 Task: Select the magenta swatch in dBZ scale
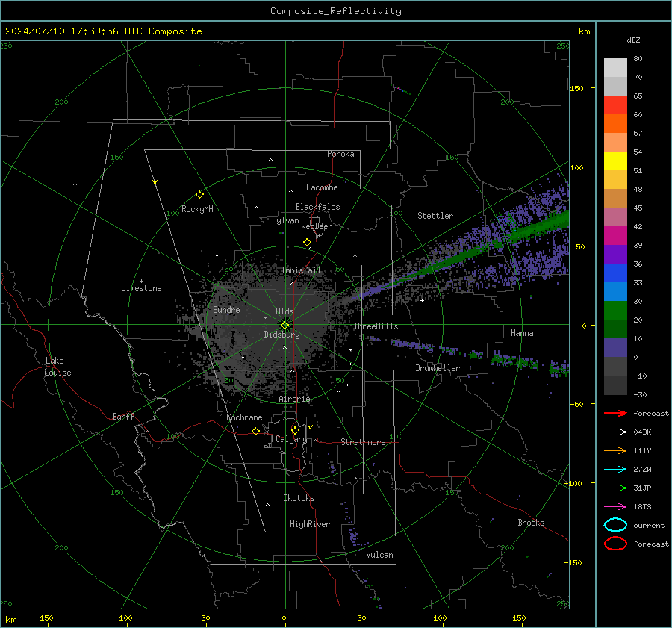615,236
